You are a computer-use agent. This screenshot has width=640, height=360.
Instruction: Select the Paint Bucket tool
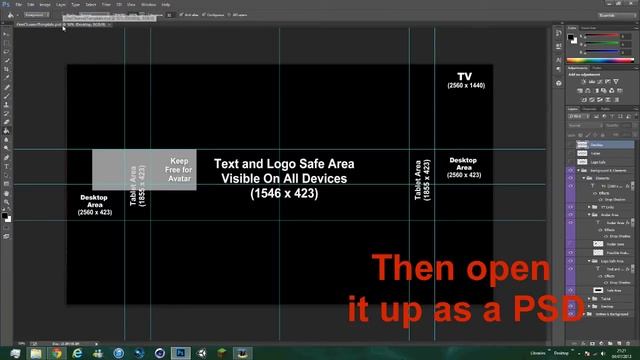[x=6, y=131]
